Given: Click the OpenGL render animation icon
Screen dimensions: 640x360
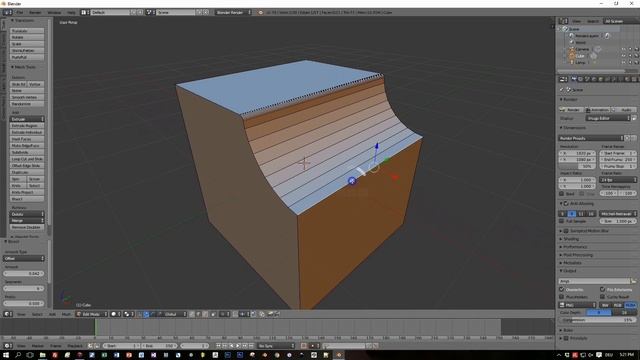Looking at the screenshot, I should coord(277,314).
